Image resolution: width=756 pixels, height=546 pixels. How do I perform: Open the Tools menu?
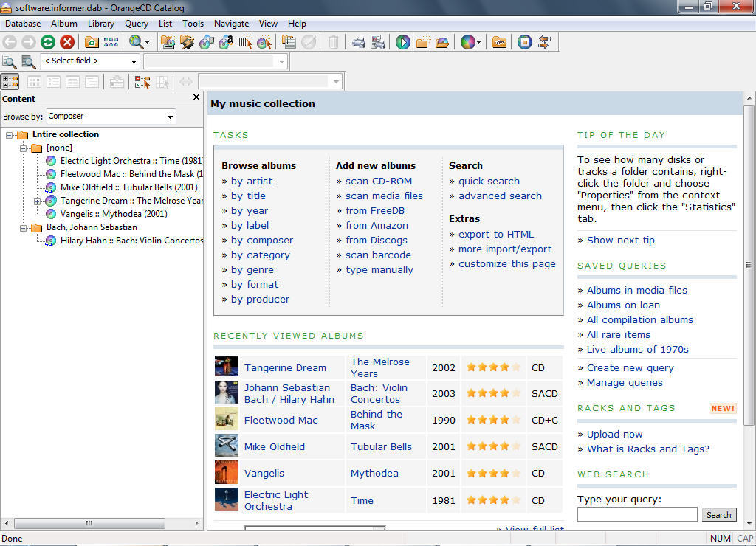click(193, 24)
